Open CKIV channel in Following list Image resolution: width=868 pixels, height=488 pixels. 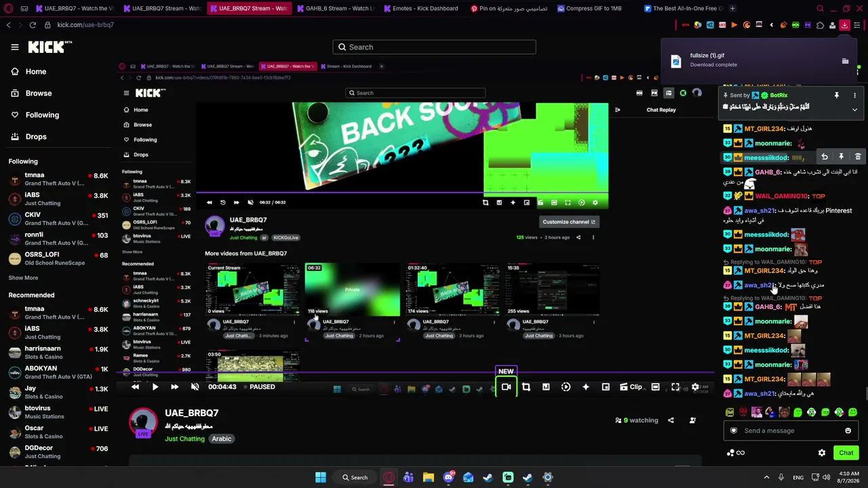(58, 218)
